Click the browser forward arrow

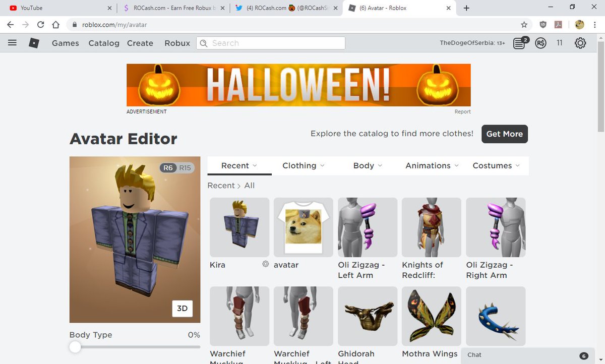[x=26, y=24]
